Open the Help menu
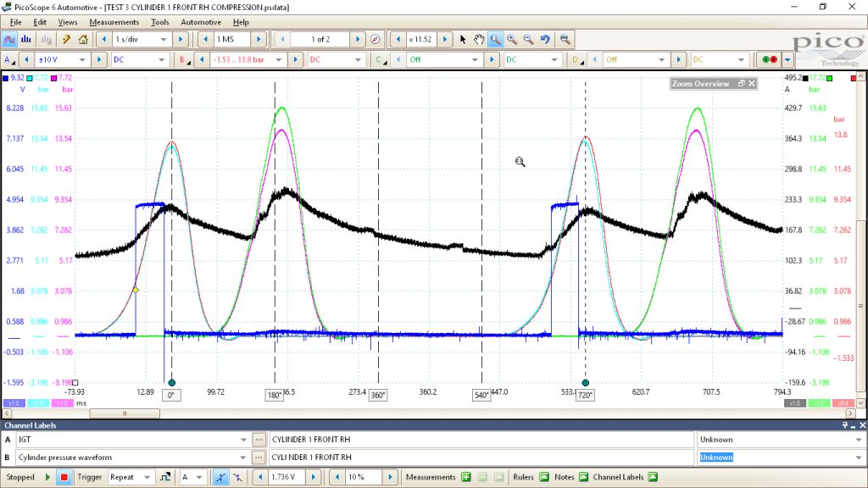The height and width of the screenshot is (488, 868). click(x=241, y=22)
